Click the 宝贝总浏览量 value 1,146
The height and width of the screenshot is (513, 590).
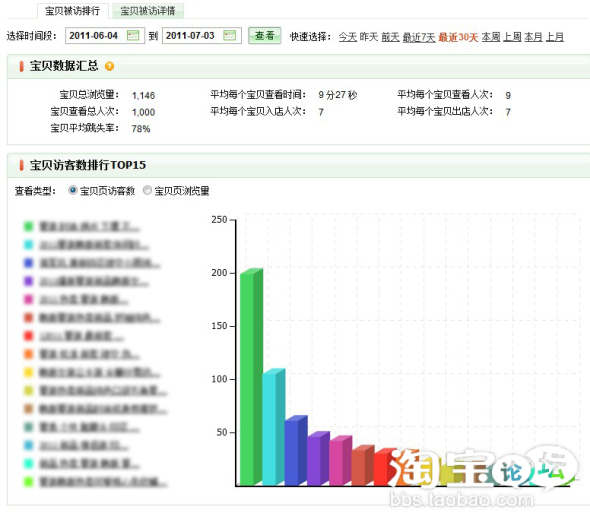tap(143, 96)
